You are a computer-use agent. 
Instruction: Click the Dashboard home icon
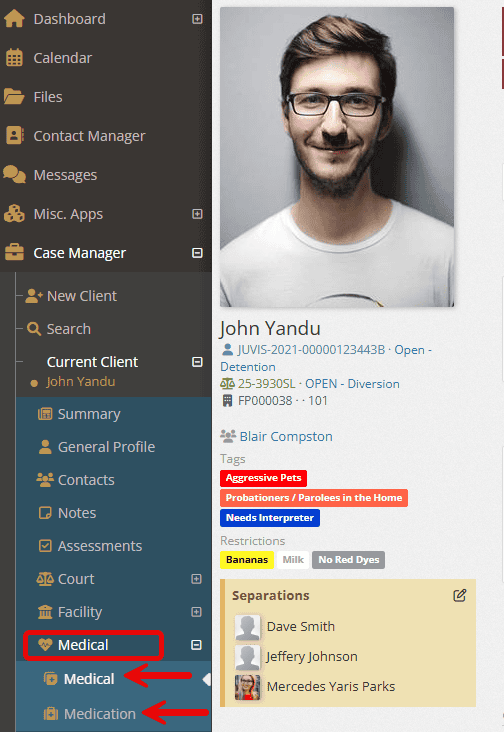pos(14,19)
